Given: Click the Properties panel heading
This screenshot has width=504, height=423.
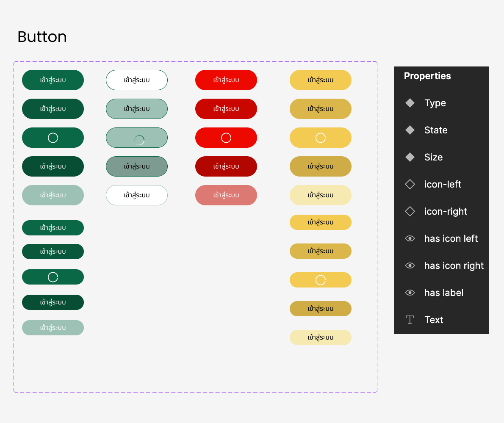Looking at the screenshot, I should point(427,76).
